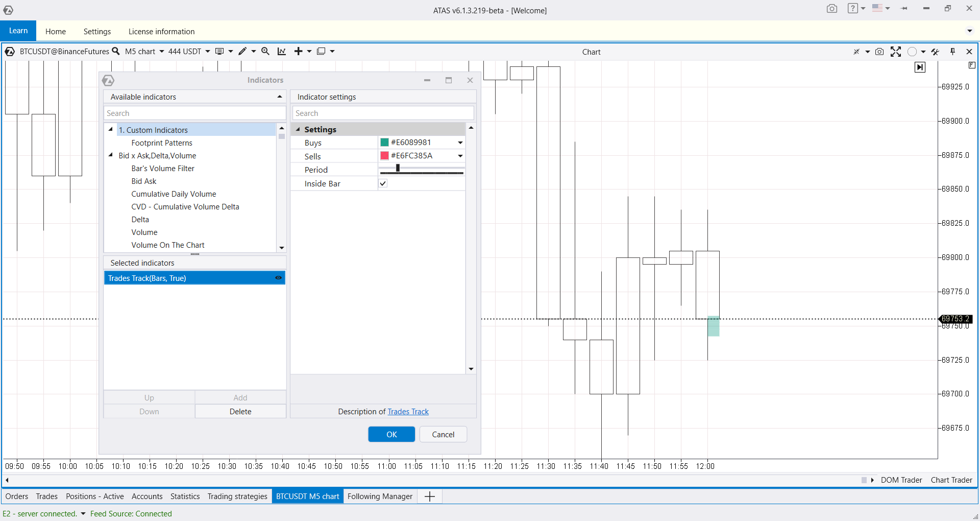Take a chart snapshot with the chart toolbar camera
Screen dimensions: 980x521
point(879,52)
